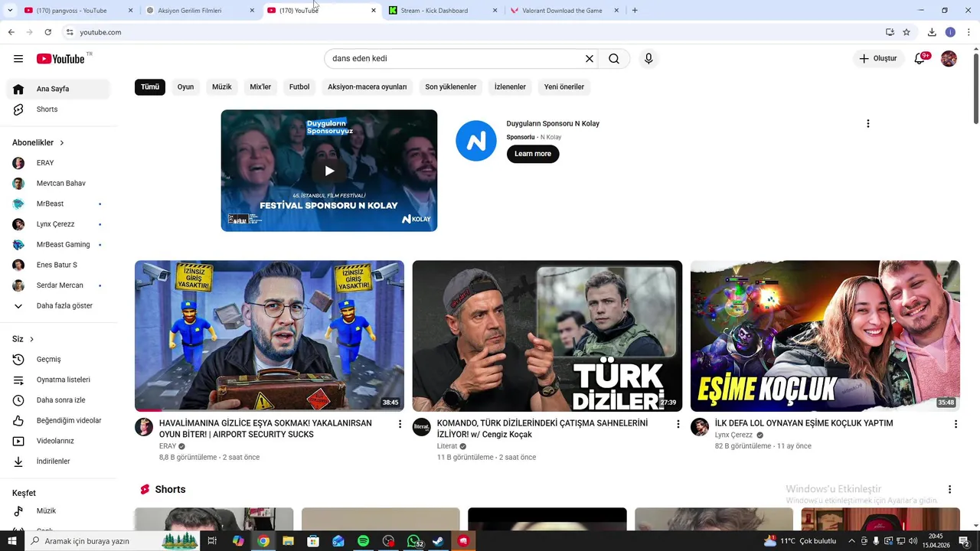Open the account avatar menu
Screen dimensions: 980x551
click(949, 59)
